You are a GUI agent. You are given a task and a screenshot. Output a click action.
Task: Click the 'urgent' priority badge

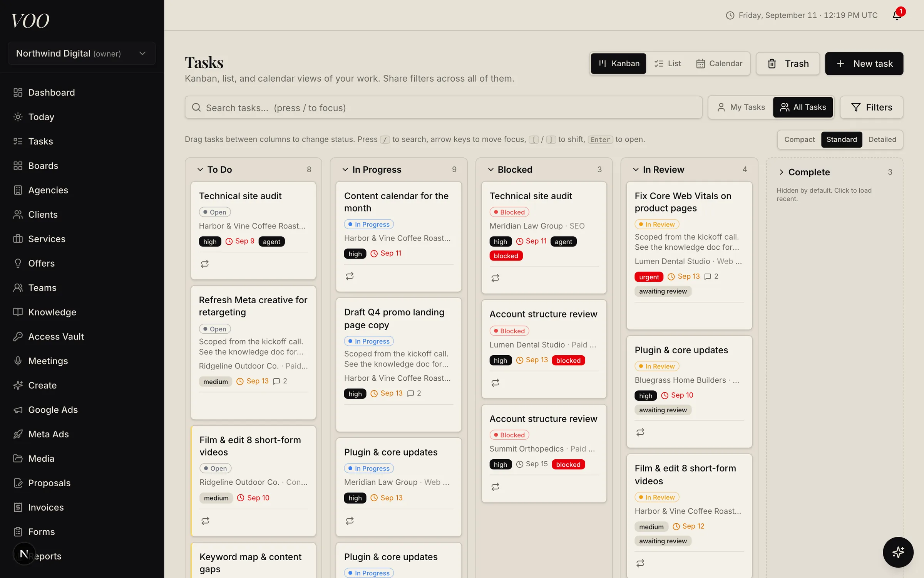[649, 277]
